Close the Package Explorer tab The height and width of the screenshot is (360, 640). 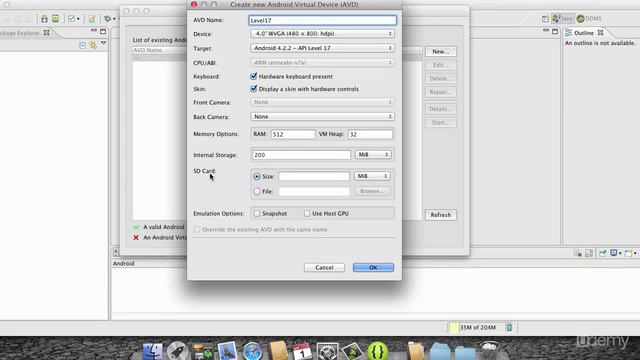[47, 33]
